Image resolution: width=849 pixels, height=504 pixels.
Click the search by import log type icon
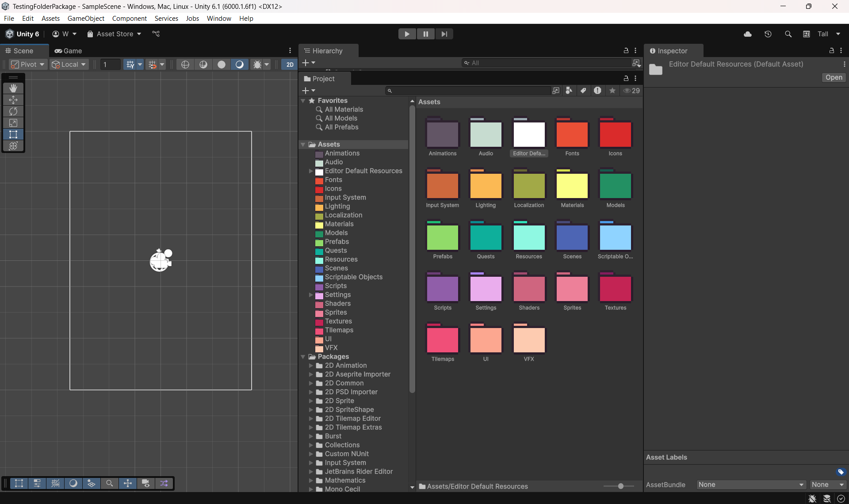[598, 91]
